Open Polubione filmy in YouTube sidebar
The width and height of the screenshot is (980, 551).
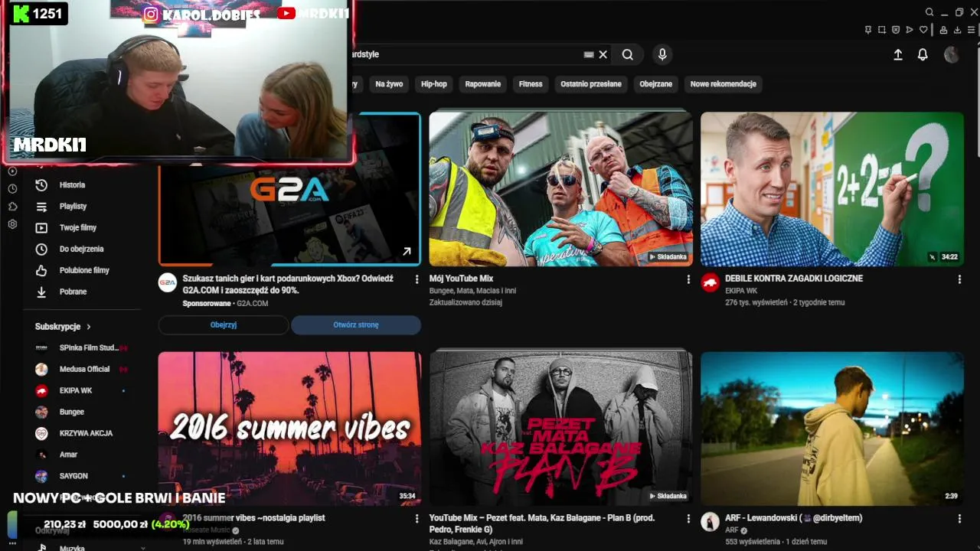click(83, 270)
